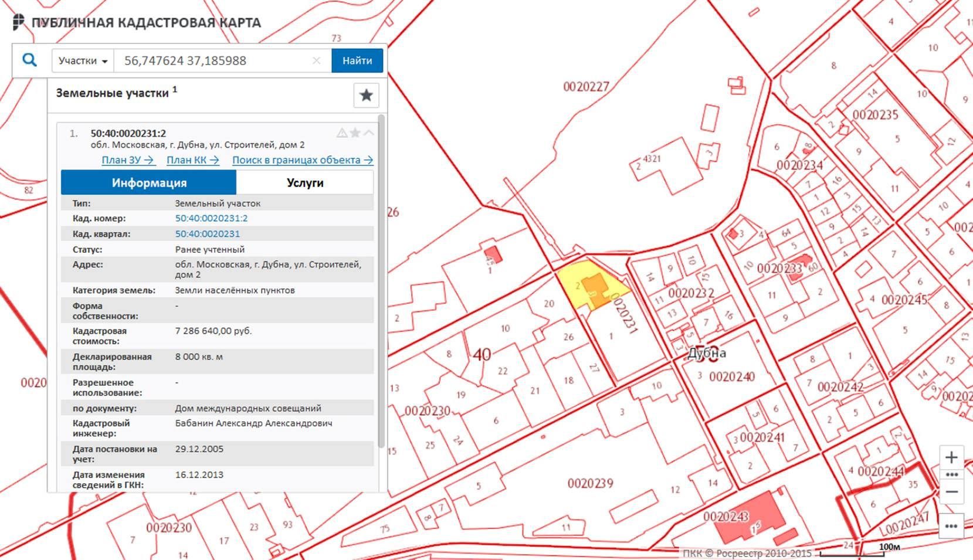973x560 pixels.
Task: Expand zoom level options between plus and minus
Action: pos(951,474)
